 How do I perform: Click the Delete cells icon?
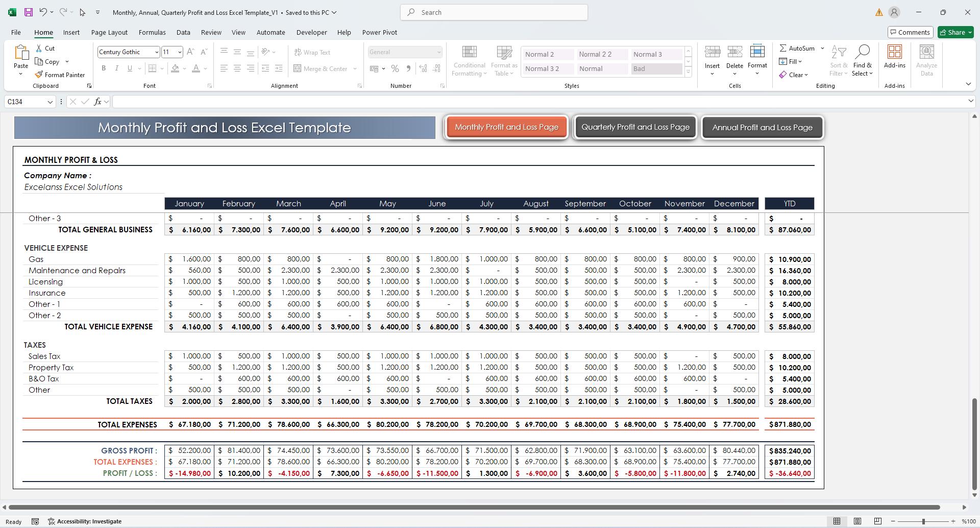734,52
